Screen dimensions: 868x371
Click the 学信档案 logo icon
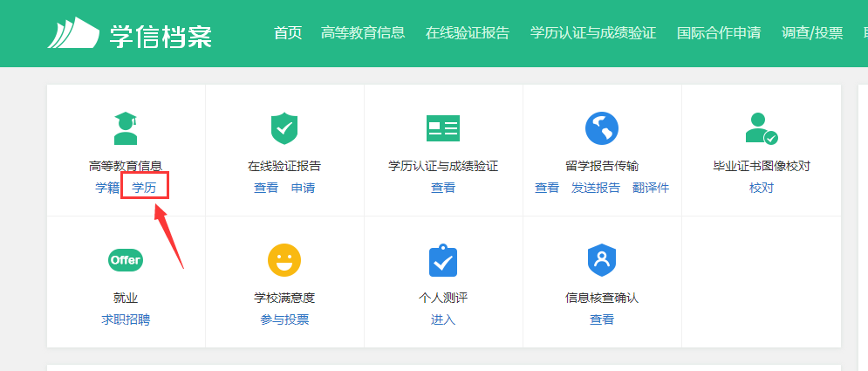73,33
